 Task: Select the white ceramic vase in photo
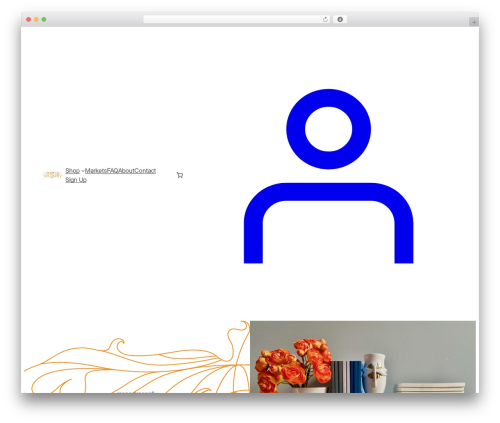click(375, 373)
